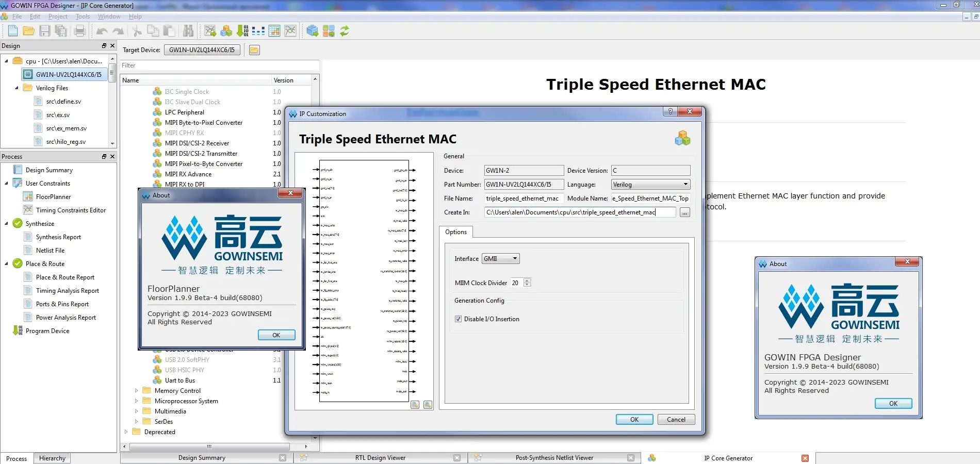The width and height of the screenshot is (980, 464).
Task: Float the Design panel
Action: click(104, 45)
